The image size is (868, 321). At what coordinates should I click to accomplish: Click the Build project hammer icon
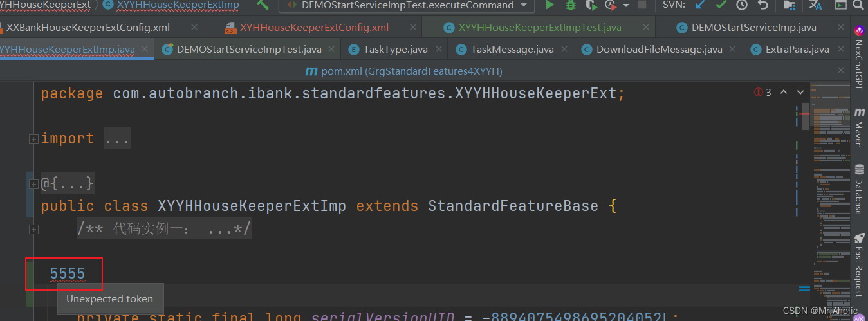(x=263, y=5)
